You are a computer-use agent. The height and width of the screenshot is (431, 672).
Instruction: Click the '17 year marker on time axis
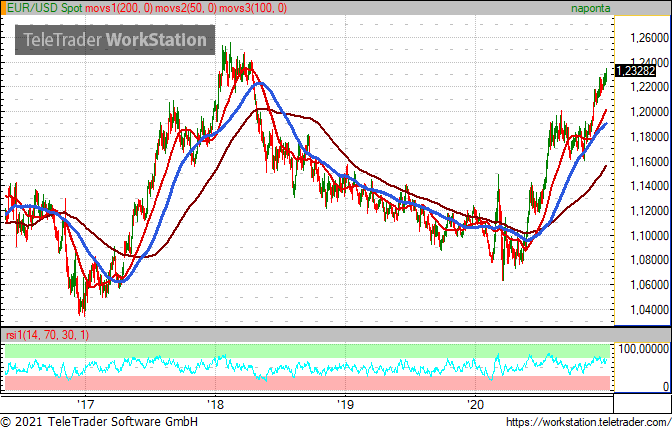click(85, 404)
